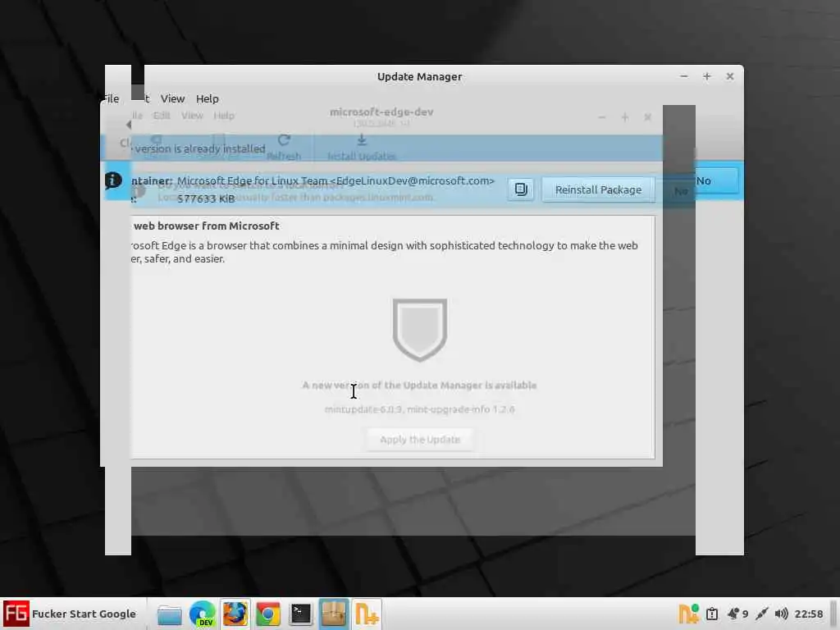Open the volume control tray icon
This screenshot has height=630, width=840.
(x=781, y=614)
